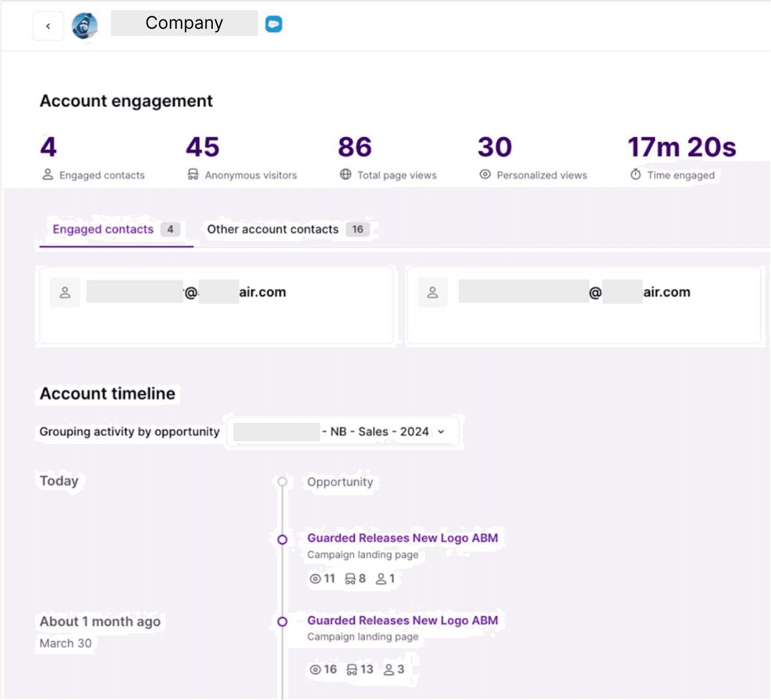
Task: Click the back arrow at top left
Action: click(48, 25)
